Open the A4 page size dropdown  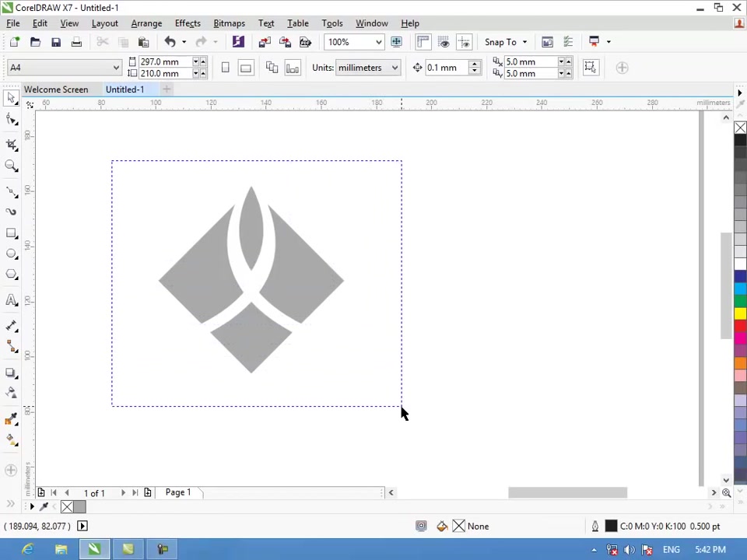(x=116, y=68)
